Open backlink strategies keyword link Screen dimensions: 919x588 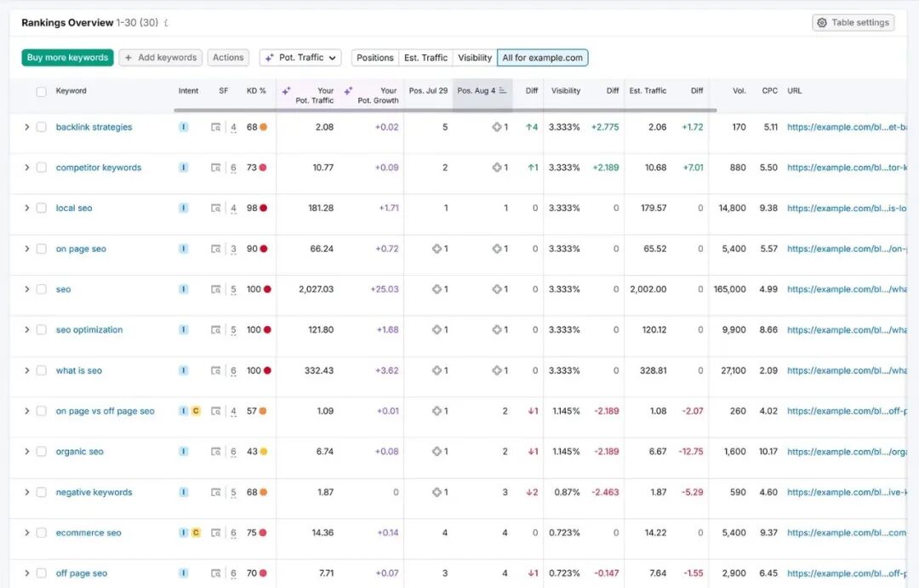coord(94,127)
